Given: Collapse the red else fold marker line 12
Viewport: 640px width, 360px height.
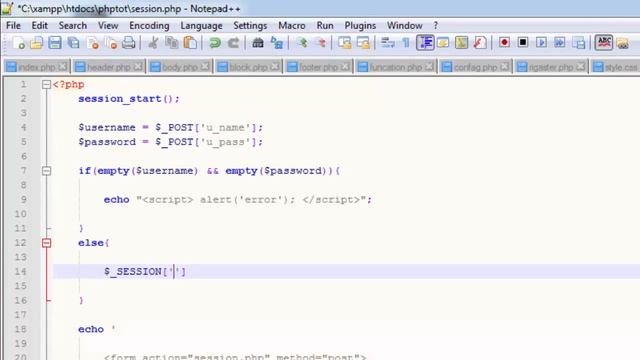Looking at the screenshot, I should 47,243.
